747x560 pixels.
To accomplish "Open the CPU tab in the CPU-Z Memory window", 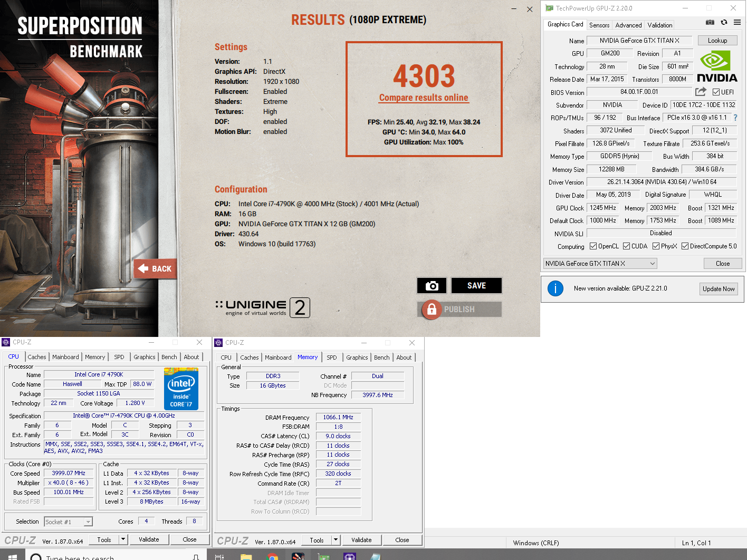I will 226,358.
